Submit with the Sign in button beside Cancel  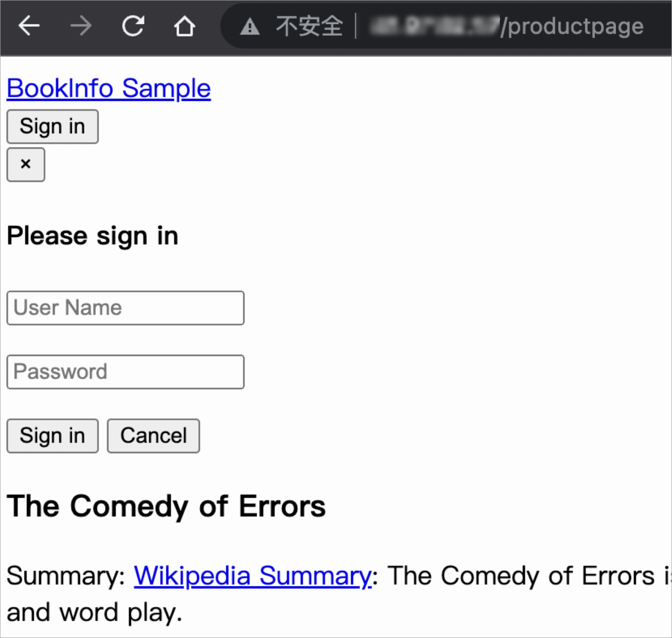[x=52, y=436]
